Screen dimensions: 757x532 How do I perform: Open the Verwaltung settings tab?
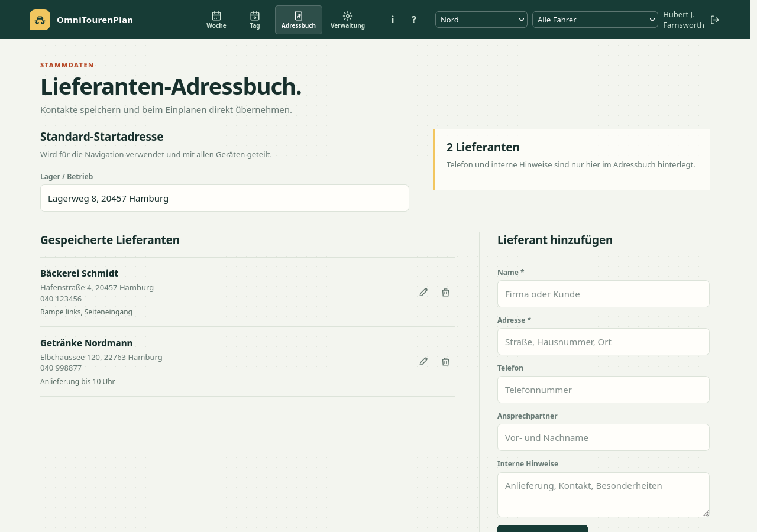click(x=348, y=20)
